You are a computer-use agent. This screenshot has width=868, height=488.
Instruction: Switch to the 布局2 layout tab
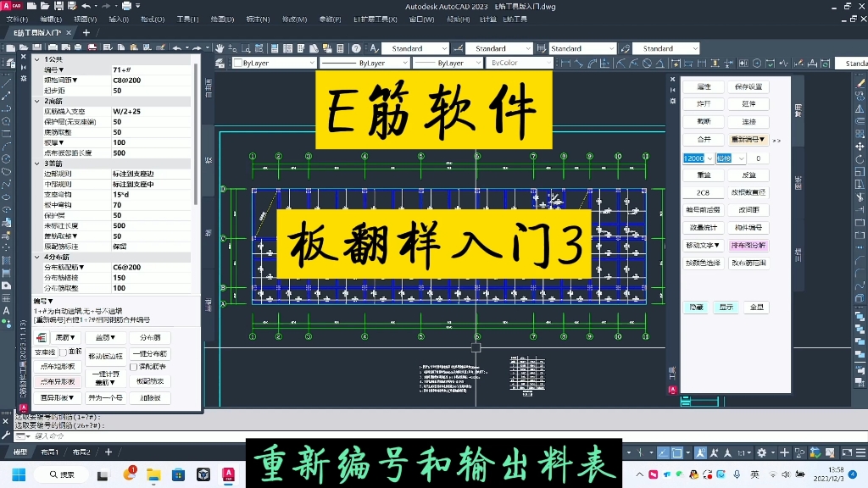click(81, 452)
